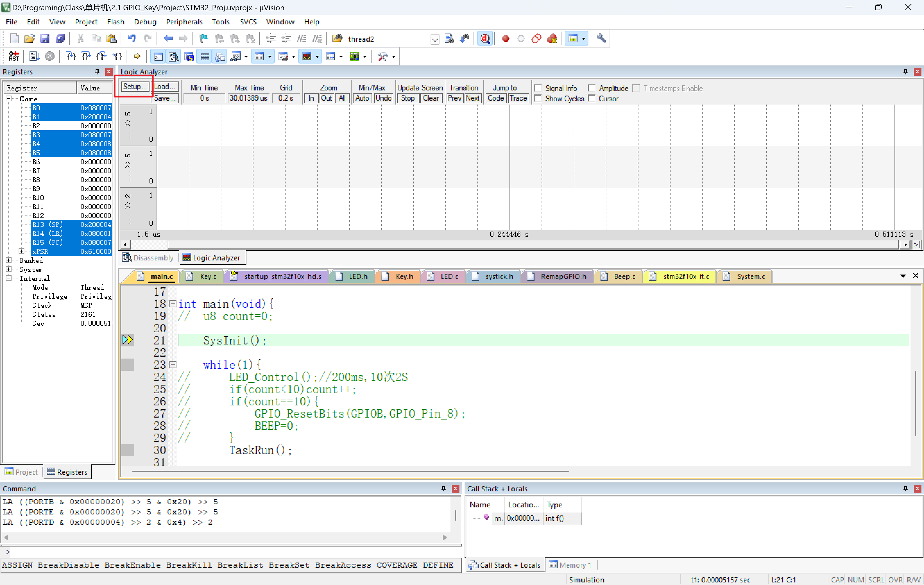The width and height of the screenshot is (924, 585).
Task: Pin the Registers panel
Action: coord(97,72)
